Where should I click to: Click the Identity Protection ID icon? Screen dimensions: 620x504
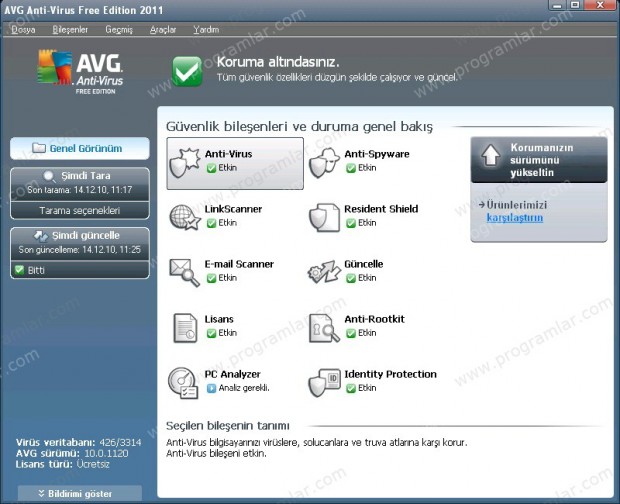[324, 383]
